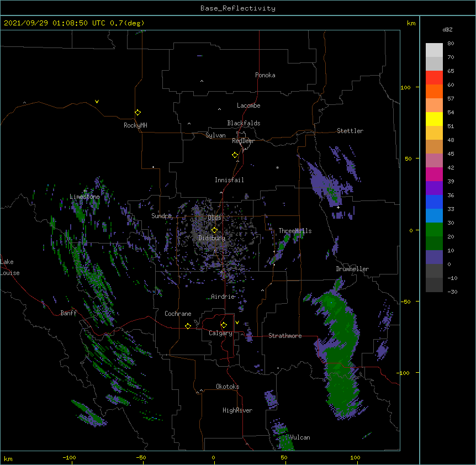Viewport: 476px width, 465px height.
Task: Click the -30 value on the dBZ scale
Action: pyautogui.click(x=452, y=292)
